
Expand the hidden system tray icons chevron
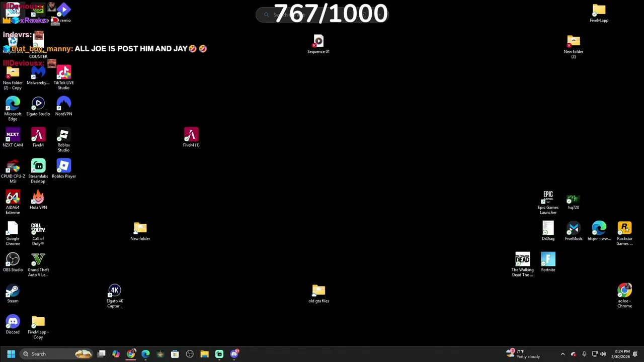point(562,354)
